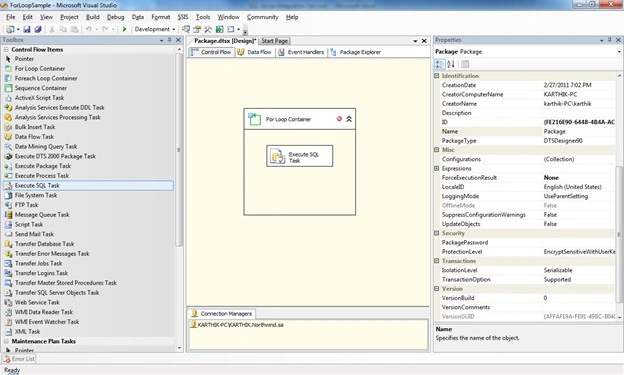
Task: Open the Solution Explorer toolbar icon
Action: (x=186, y=29)
